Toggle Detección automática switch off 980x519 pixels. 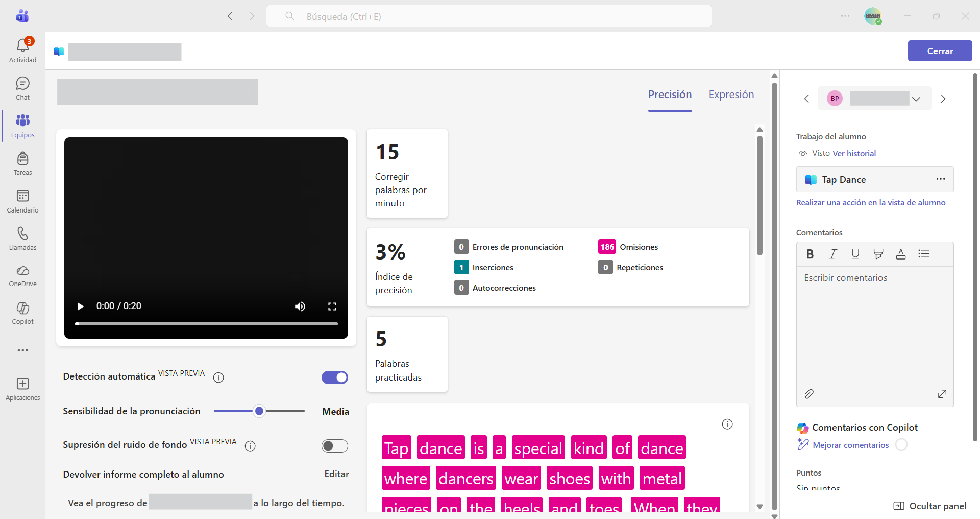(x=335, y=378)
